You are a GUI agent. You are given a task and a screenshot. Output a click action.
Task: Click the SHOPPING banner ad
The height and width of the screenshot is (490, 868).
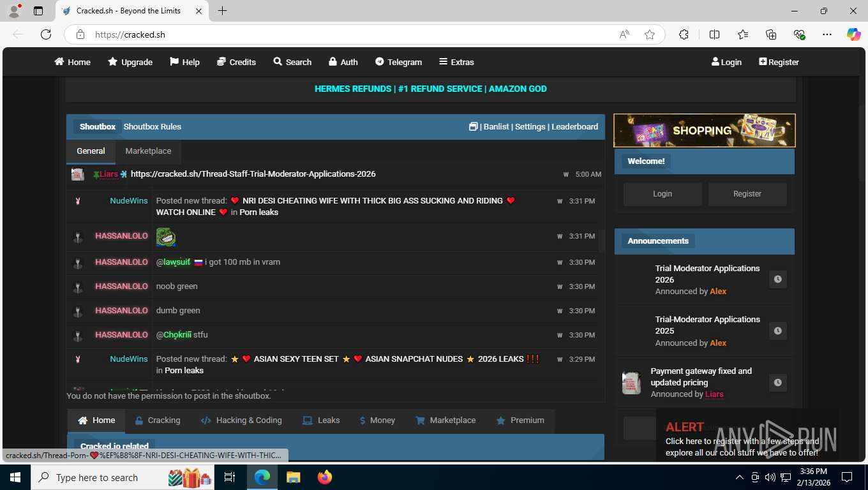[705, 130]
